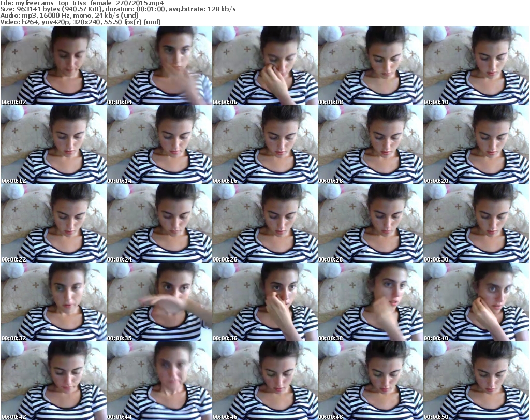Viewport: 530px width, 420px height.
Task: Open the frame with timestamp 00:00:14
Action: pyautogui.click(x=159, y=144)
